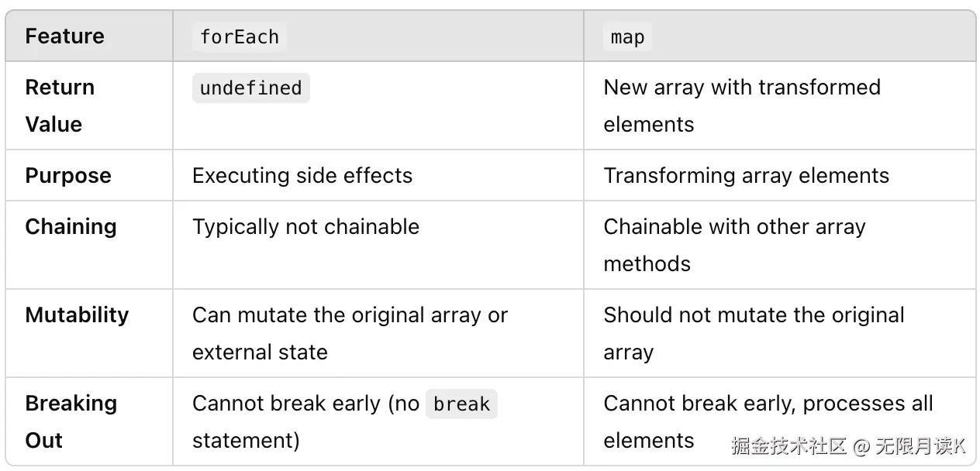
Task: Click the forEach code header
Action: 239,36
